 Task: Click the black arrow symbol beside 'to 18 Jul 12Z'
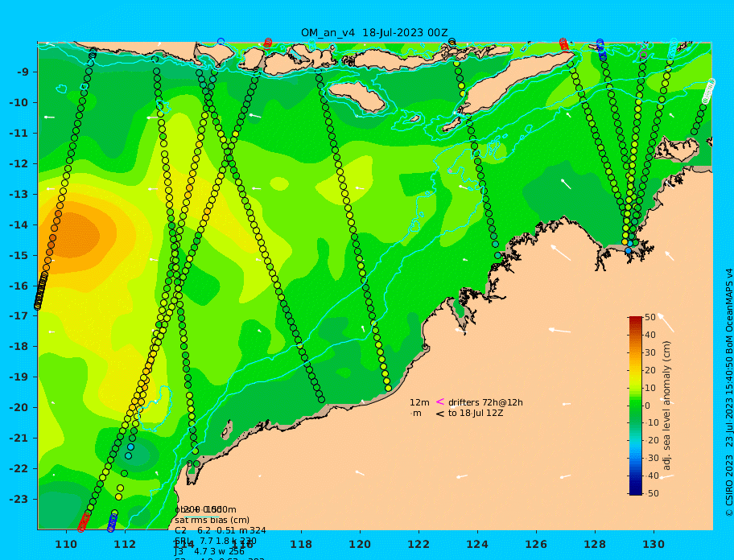point(440,414)
